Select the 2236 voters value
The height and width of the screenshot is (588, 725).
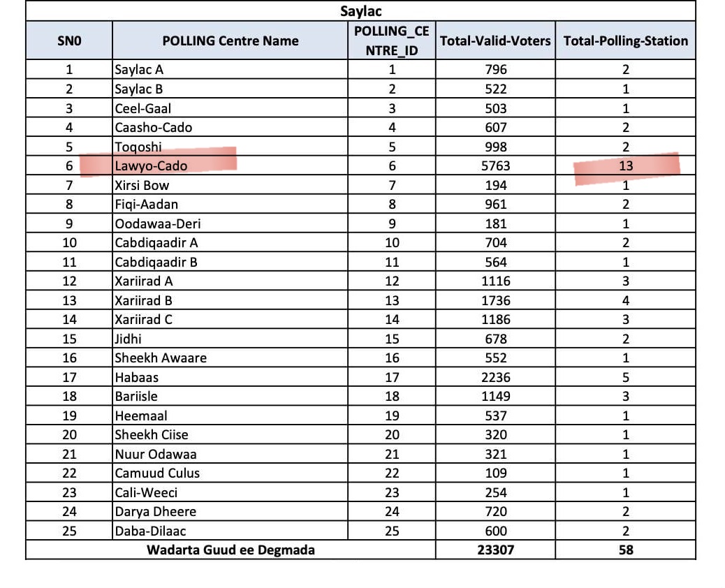[x=496, y=377]
